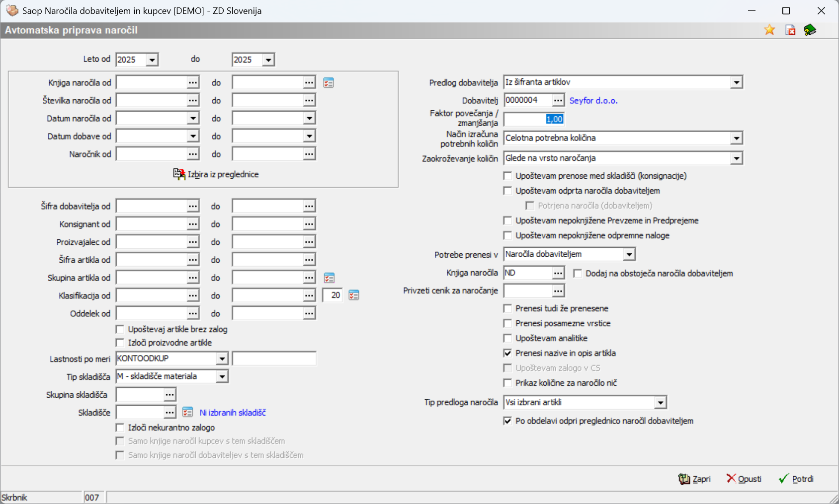Open lookup for Šifra dobavitelja od
Viewport: 839px width, 504px height.
pos(193,206)
